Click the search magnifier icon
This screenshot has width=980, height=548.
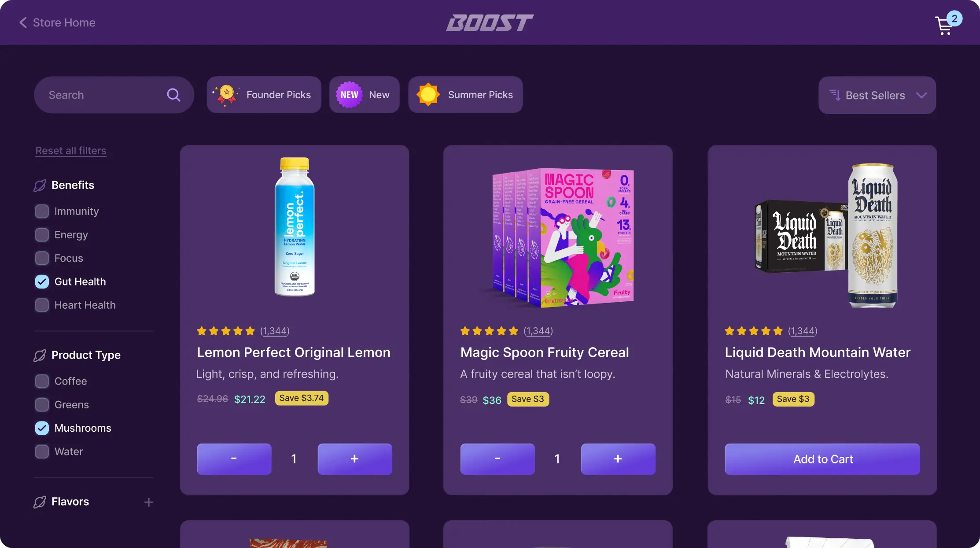173,95
